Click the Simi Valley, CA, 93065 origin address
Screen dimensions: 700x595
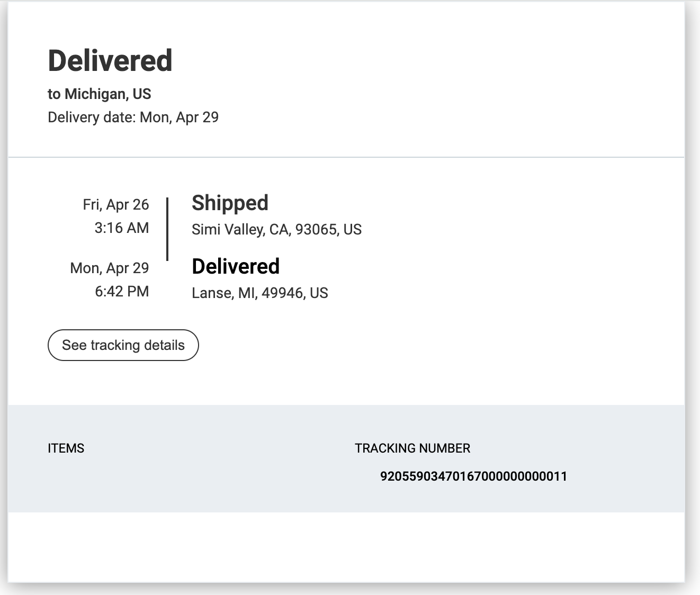point(276,229)
